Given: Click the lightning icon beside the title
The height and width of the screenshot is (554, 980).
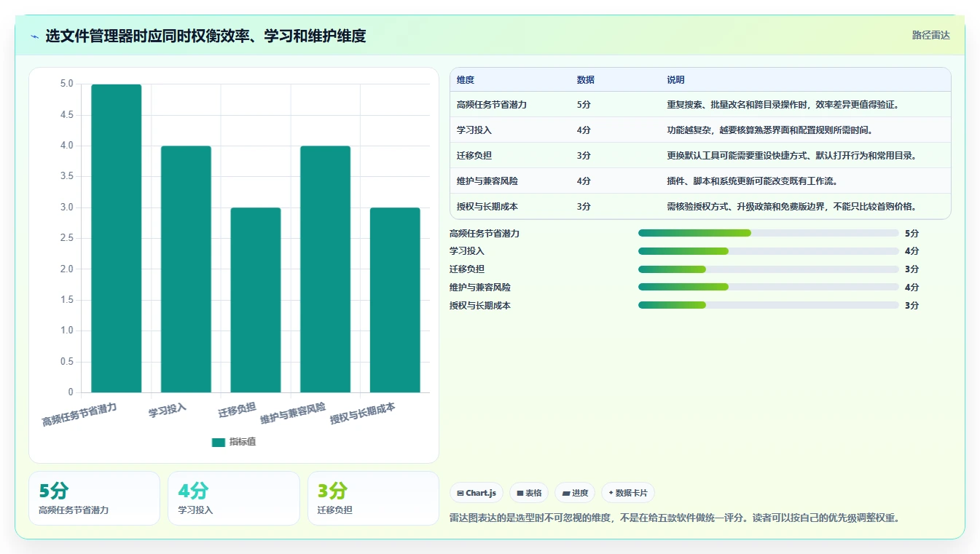Looking at the screenshot, I should (x=34, y=36).
